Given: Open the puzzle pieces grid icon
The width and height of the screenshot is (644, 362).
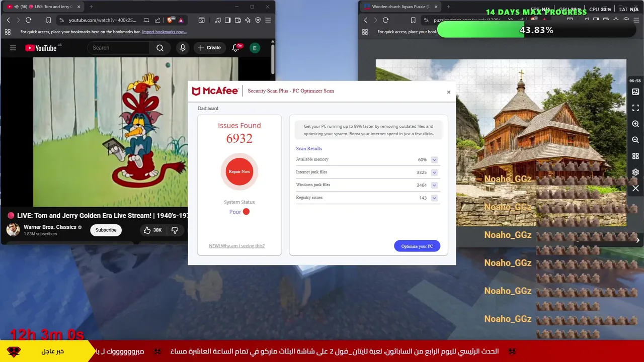Looking at the screenshot, I should pyautogui.click(x=635, y=156).
